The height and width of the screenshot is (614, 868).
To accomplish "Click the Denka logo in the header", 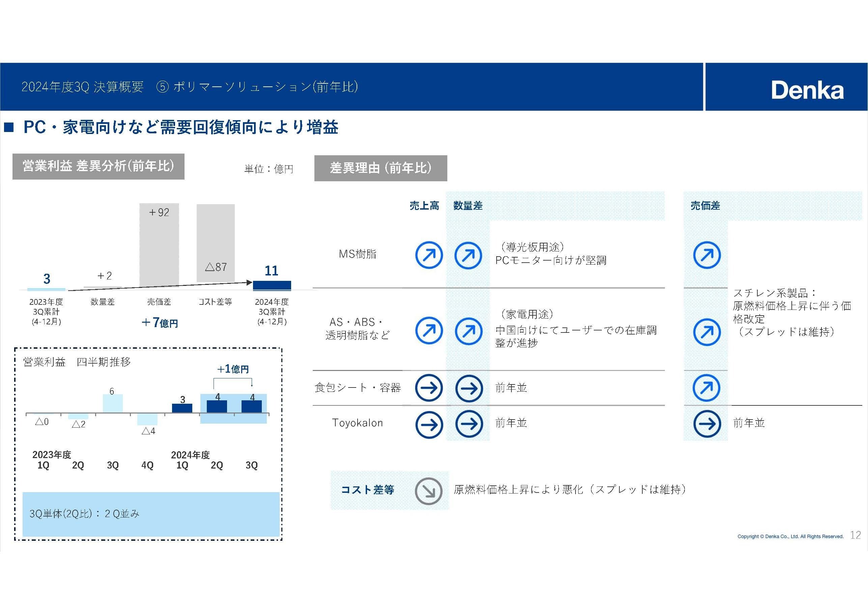I will coord(807,90).
